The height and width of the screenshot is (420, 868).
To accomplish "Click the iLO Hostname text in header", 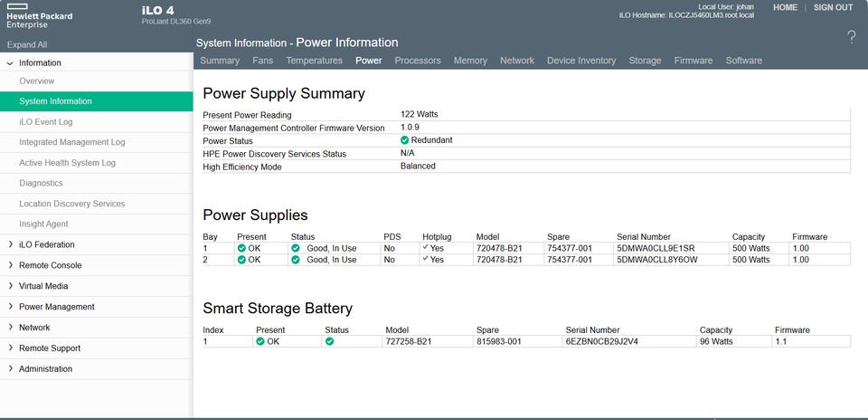I will [x=686, y=15].
